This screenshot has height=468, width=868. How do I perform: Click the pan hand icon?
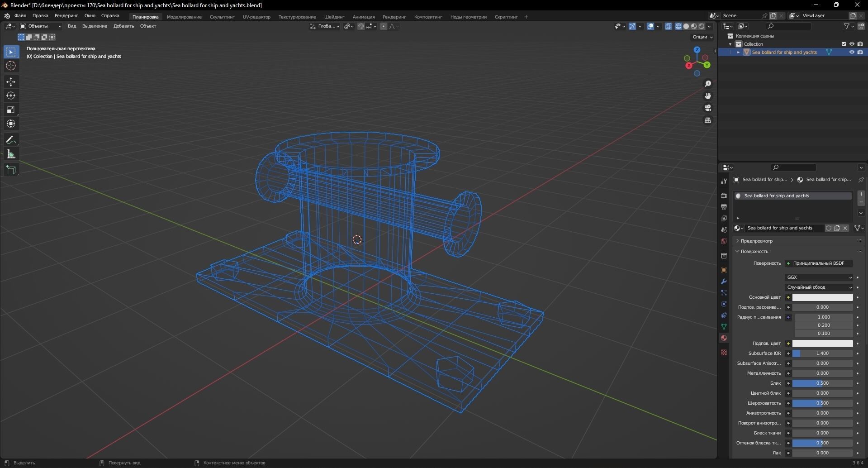[x=708, y=96]
